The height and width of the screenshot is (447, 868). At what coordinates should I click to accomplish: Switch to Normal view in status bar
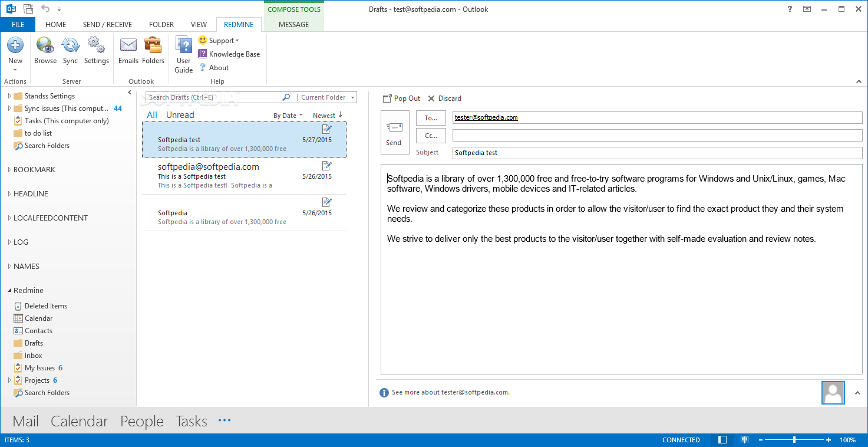point(722,440)
